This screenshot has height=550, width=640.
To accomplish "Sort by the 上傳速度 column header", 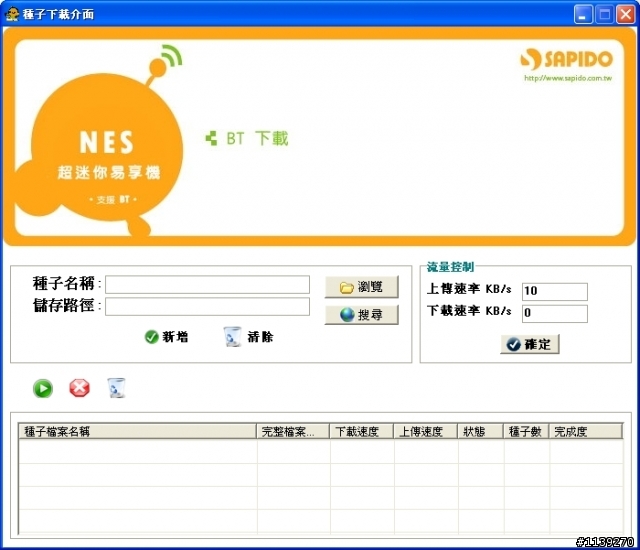I will tap(426, 431).
